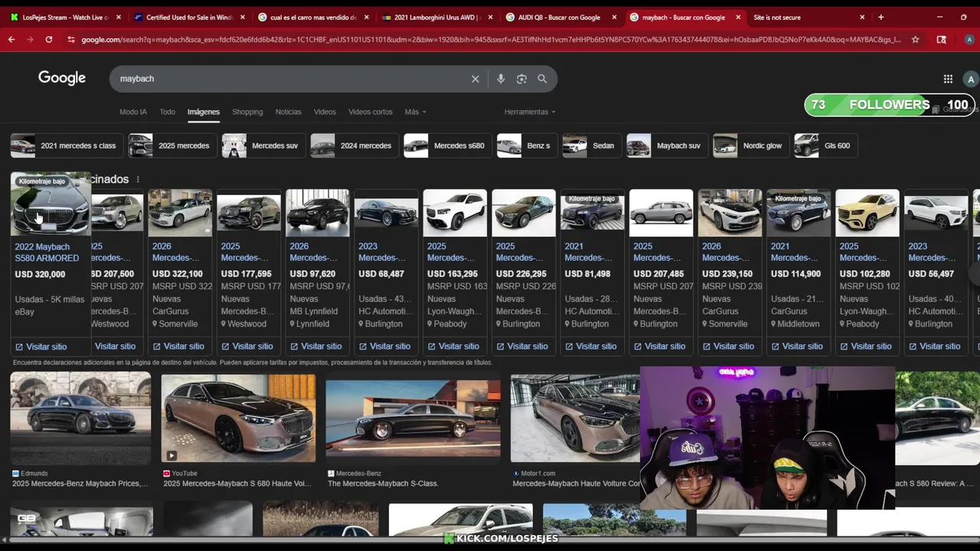
Task: Select the Mercedes s680 filter chip
Action: coord(446,145)
